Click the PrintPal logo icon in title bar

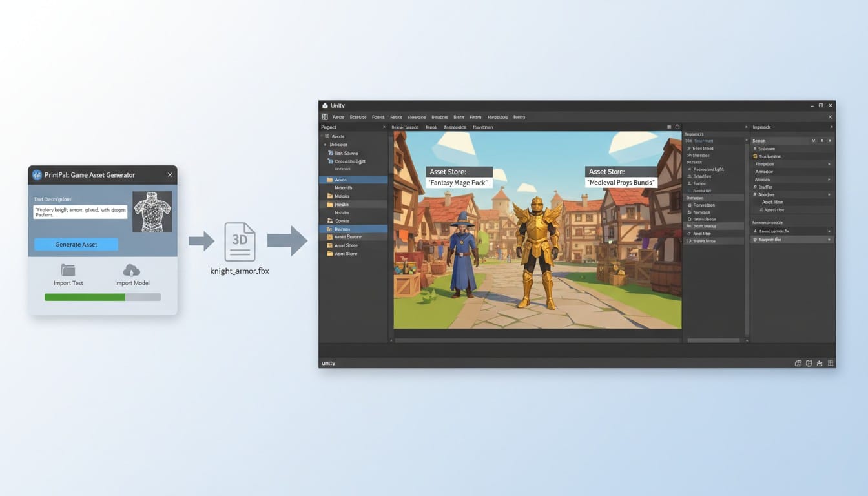[37, 175]
